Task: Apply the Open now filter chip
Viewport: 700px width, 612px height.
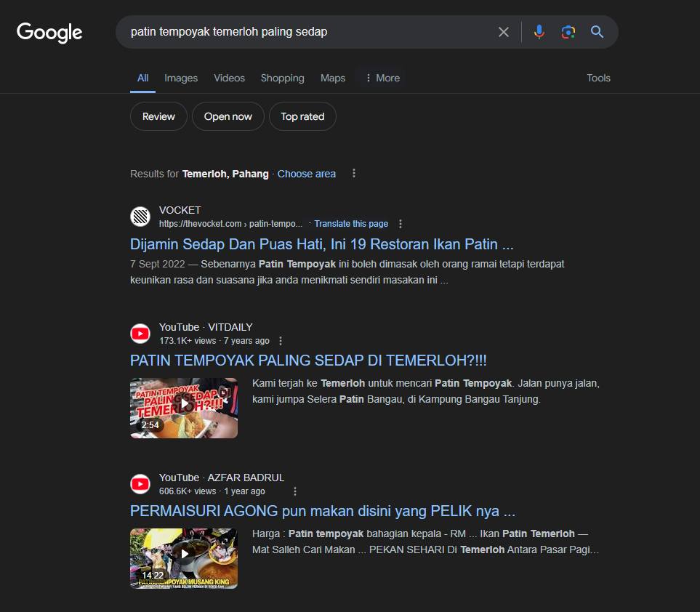Action: tap(228, 116)
